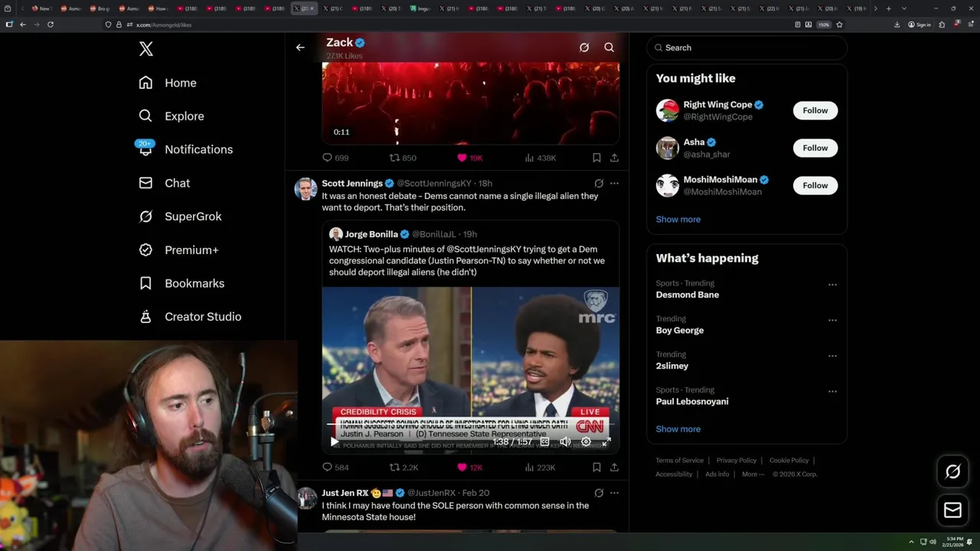Screen dimensions: 980x551
Task: Bookmark Scott Jennings post
Action: click(x=596, y=467)
